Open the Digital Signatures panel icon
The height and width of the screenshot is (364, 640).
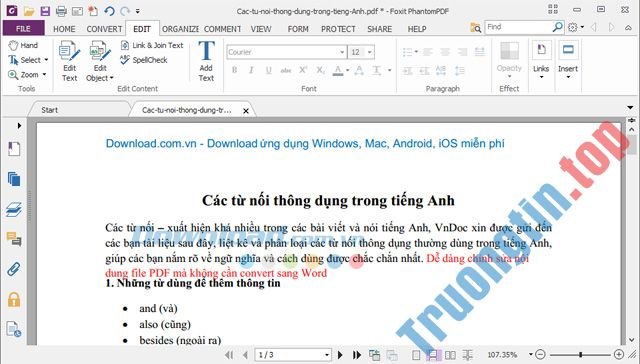point(13,330)
